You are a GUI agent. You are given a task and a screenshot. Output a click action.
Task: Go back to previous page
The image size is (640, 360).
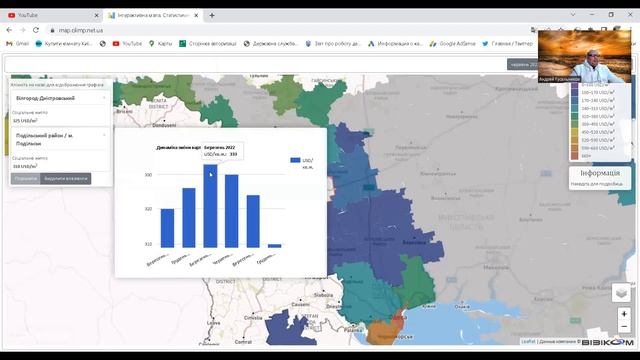[x=9, y=30]
